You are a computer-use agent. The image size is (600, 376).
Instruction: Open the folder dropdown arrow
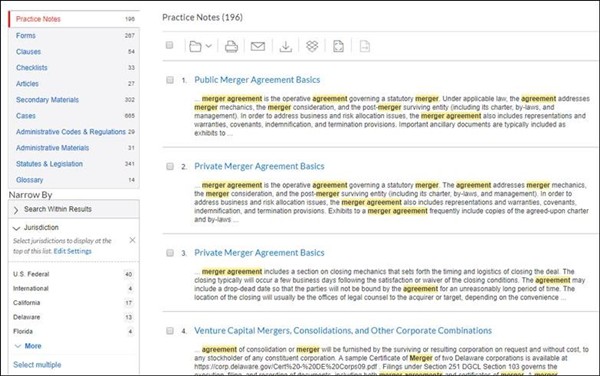point(209,46)
